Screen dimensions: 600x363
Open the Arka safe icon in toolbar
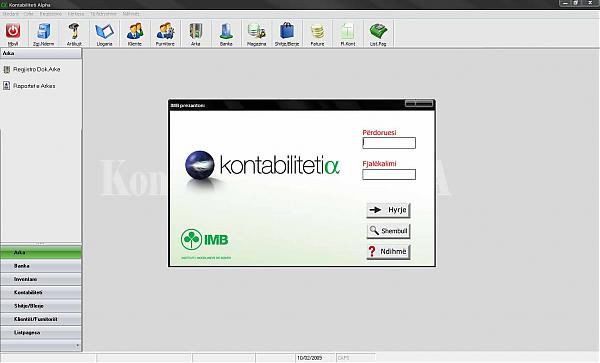[x=196, y=31]
